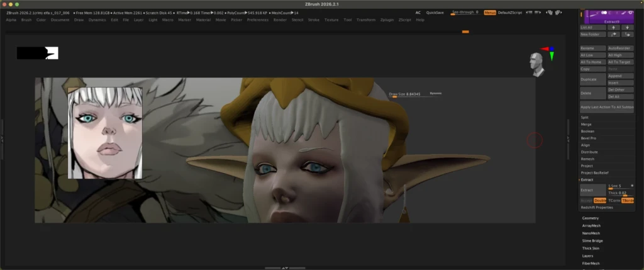Click the orange indicator above the canvas
Image resolution: width=644 pixels, height=270 pixels.
(465, 31)
